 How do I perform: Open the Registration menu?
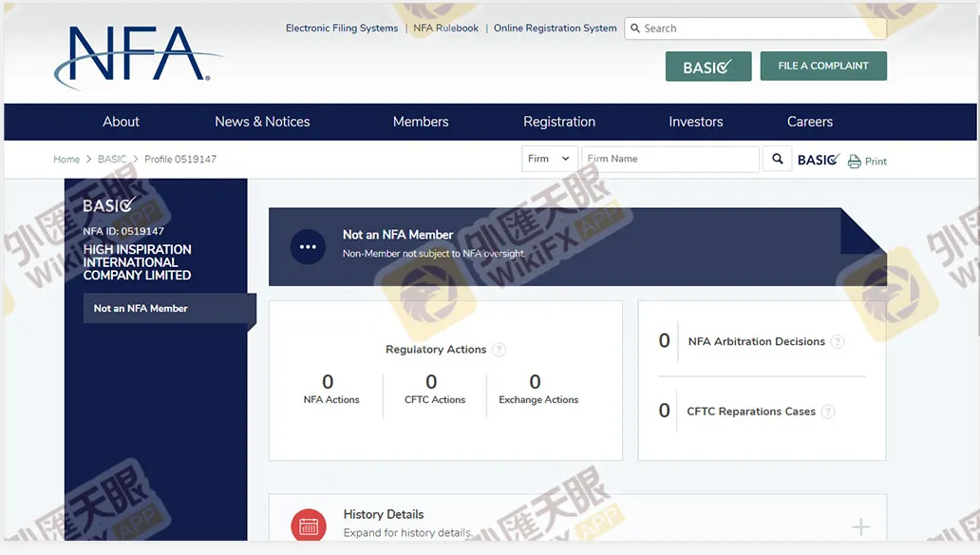point(559,122)
